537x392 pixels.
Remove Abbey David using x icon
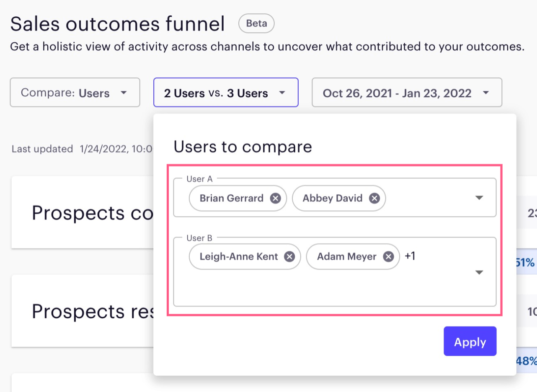coord(374,198)
